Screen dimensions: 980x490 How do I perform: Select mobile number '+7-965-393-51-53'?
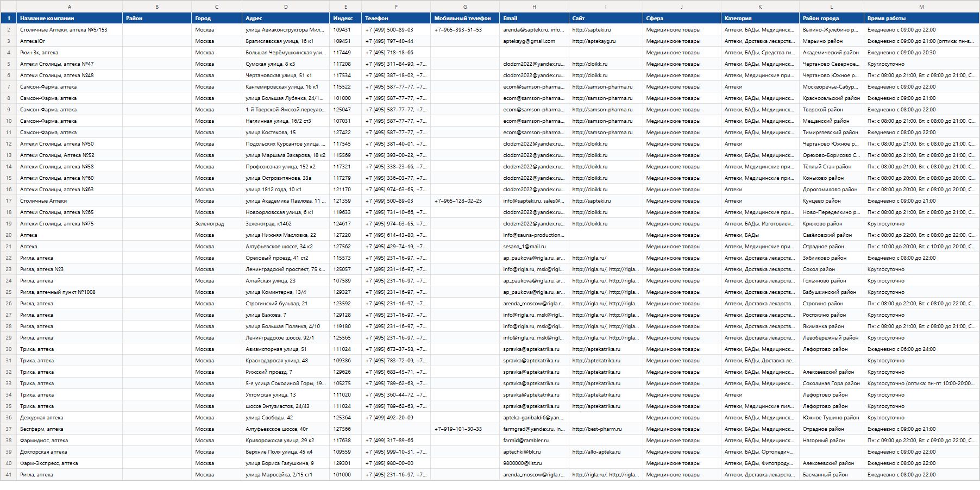click(x=465, y=30)
